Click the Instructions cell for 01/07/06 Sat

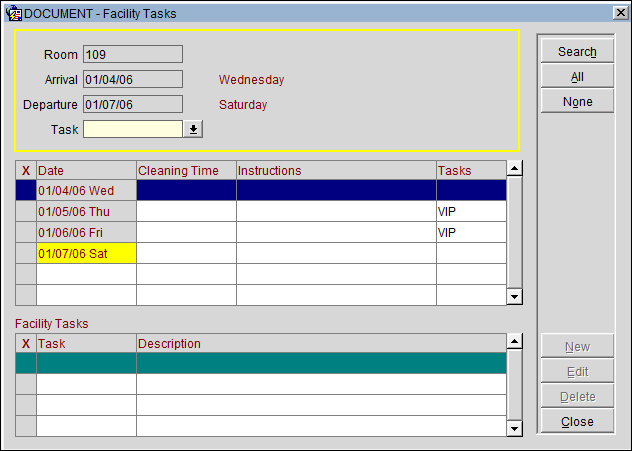click(x=336, y=253)
